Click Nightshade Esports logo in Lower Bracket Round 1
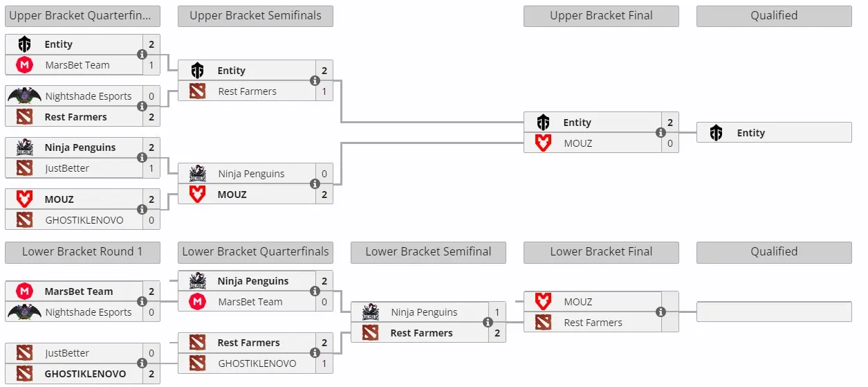Viewport: 868px width, 387px height. (25, 312)
